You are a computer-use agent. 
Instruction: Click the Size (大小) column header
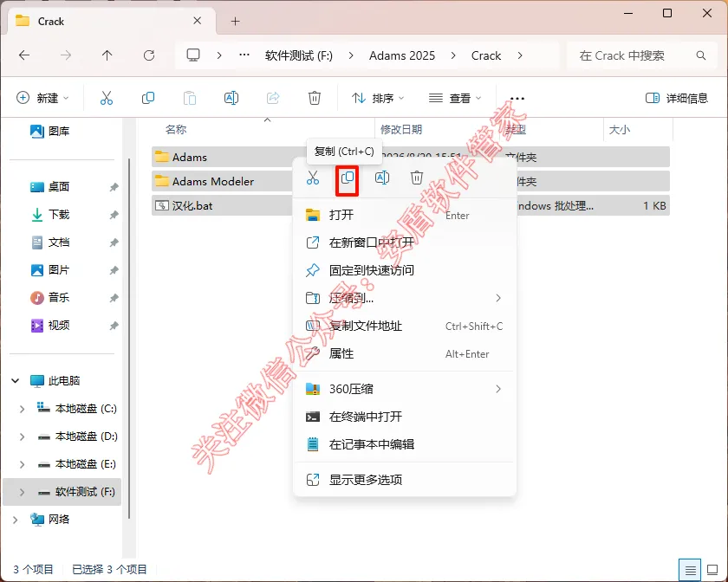[x=620, y=130]
